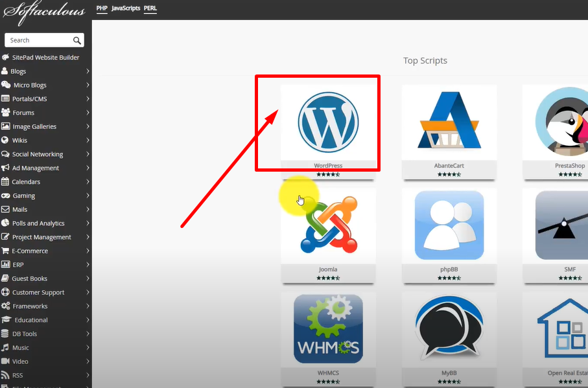This screenshot has width=588, height=388.
Task: Expand the Forums category arrow
Action: coord(88,113)
